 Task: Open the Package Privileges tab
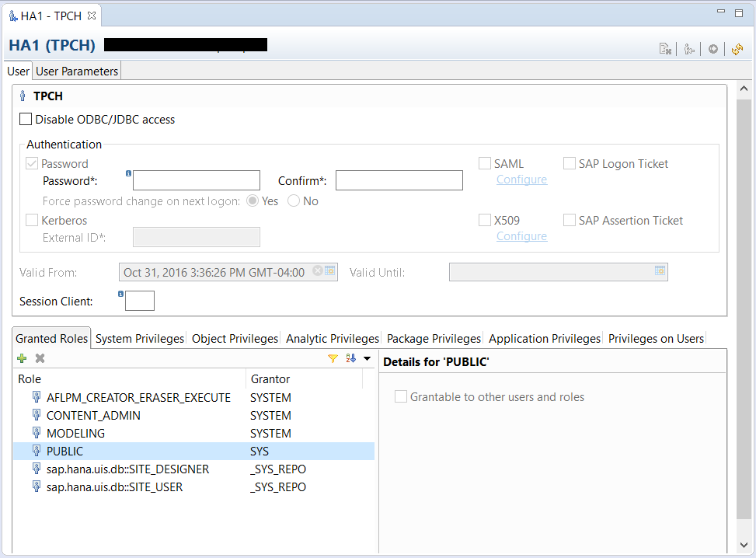[x=434, y=339]
